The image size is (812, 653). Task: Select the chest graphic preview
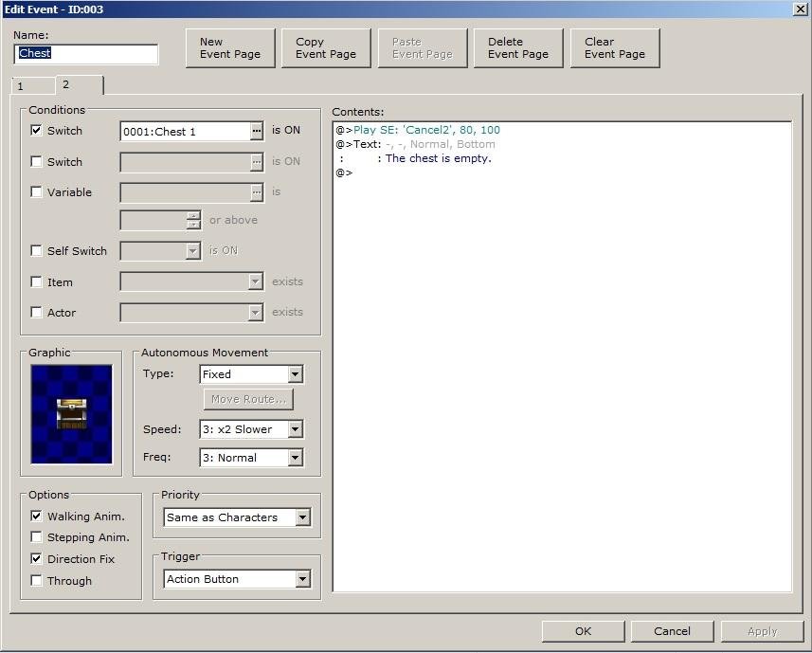(71, 414)
